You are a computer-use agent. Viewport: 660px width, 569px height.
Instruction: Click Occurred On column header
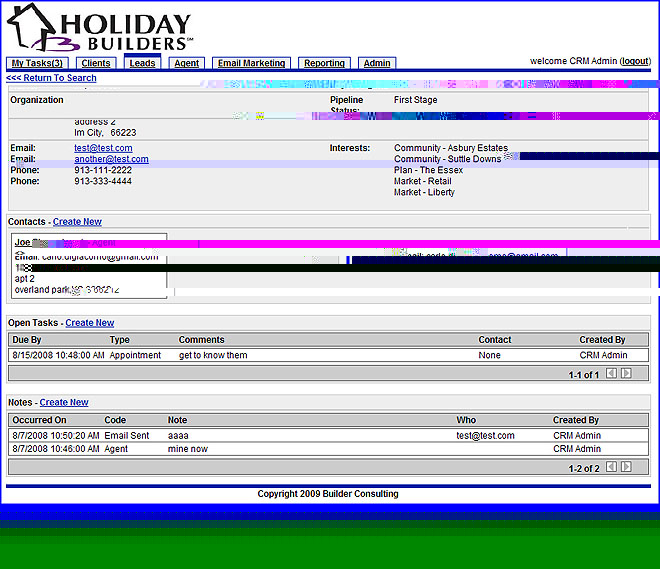click(39, 420)
